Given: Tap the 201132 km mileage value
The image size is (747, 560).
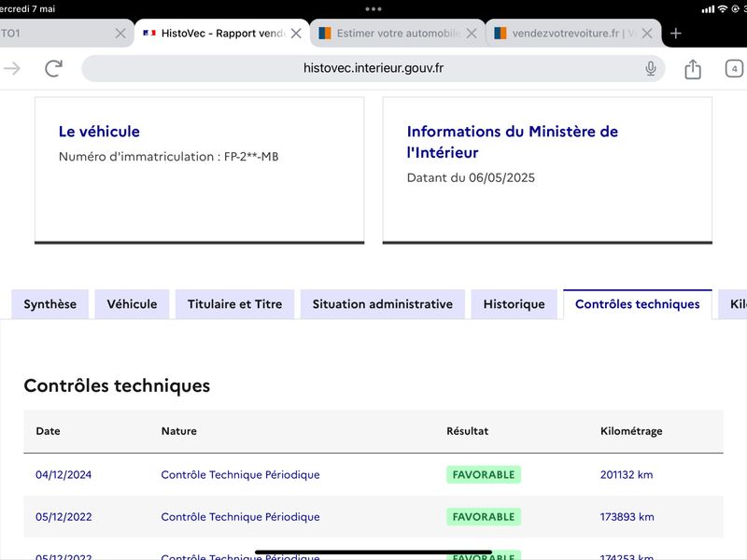Looking at the screenshot, I should pyautogui.click(x=627, y=475).
